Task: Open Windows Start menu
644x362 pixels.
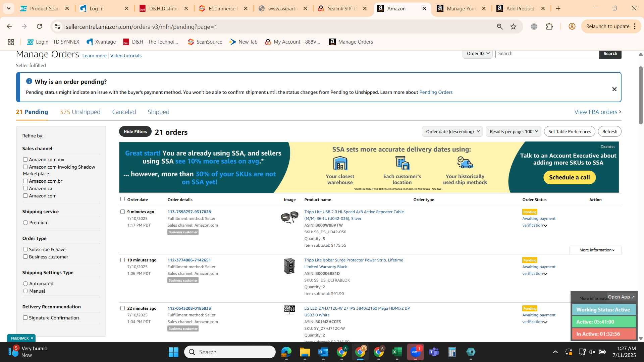Action: pyautogui.click(x=173, y=352)
